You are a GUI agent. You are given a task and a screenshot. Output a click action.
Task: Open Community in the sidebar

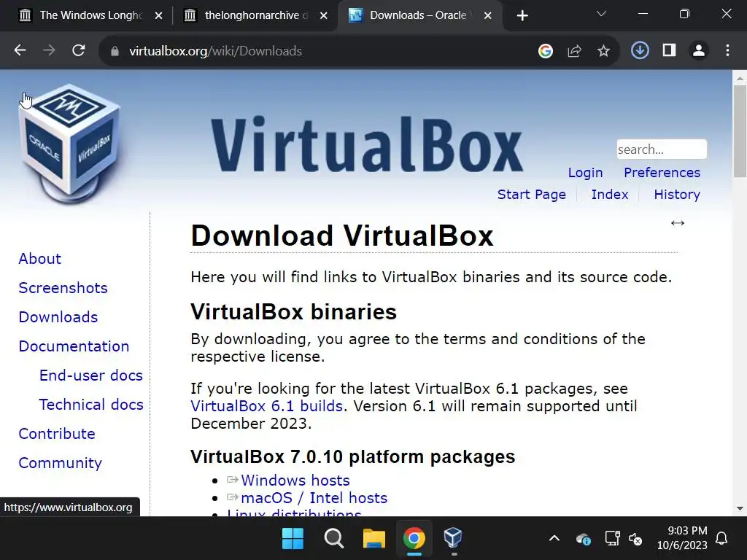click(60, 462)
